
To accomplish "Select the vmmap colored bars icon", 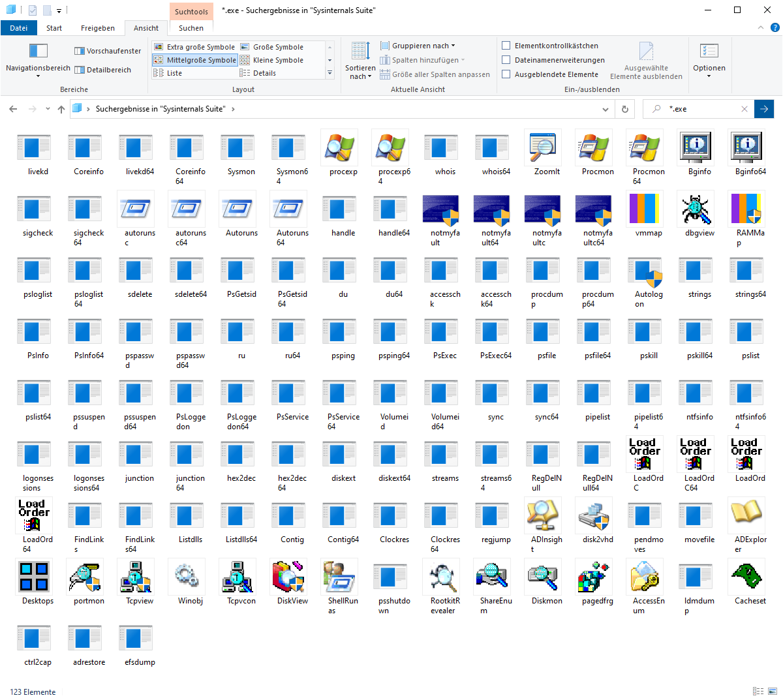I will (x=645, y=209).
